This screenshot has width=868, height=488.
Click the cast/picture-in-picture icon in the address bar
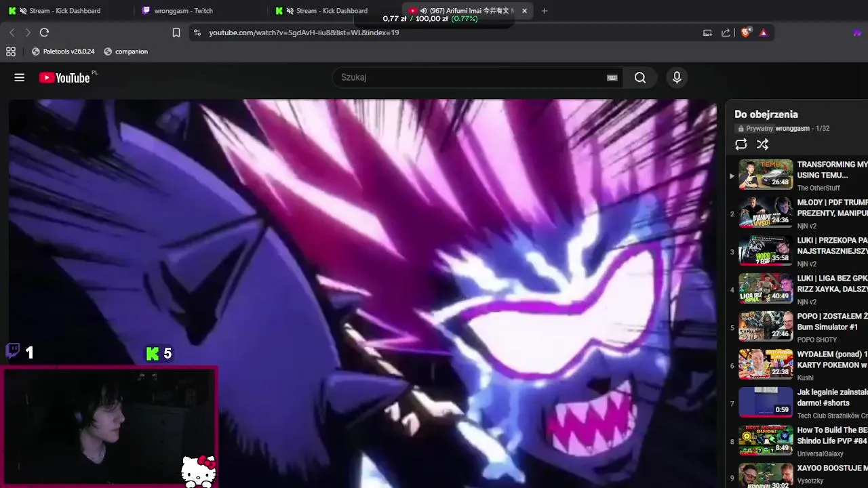tap(707, 33)
